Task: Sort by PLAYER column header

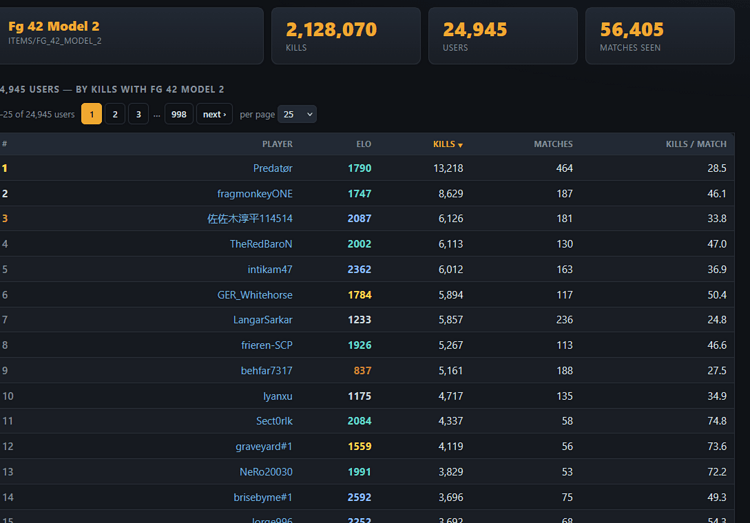Action: 277,144
